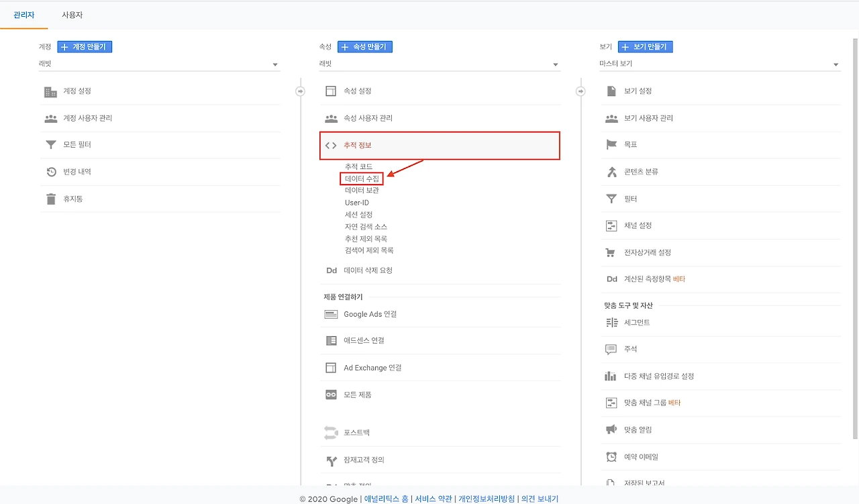The image size is (859, 504).
Task: Click the 계정 사용자 관리 people icon
Action: click(x=50, y=118)
